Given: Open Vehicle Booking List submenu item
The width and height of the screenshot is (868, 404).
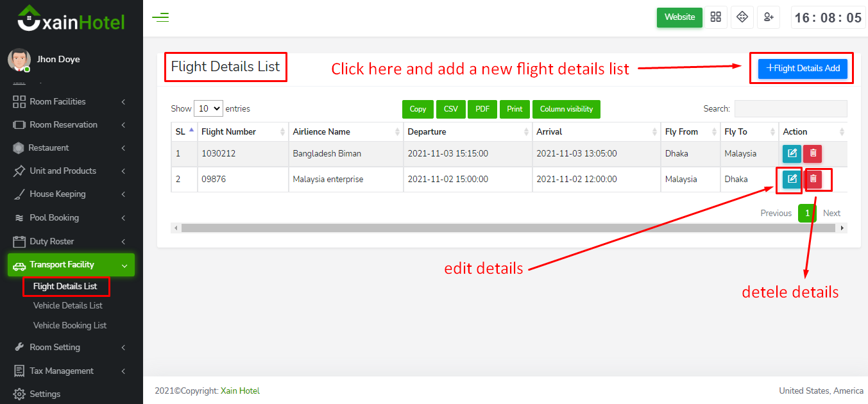Looking at the screenshot, I should coord(70,325).
